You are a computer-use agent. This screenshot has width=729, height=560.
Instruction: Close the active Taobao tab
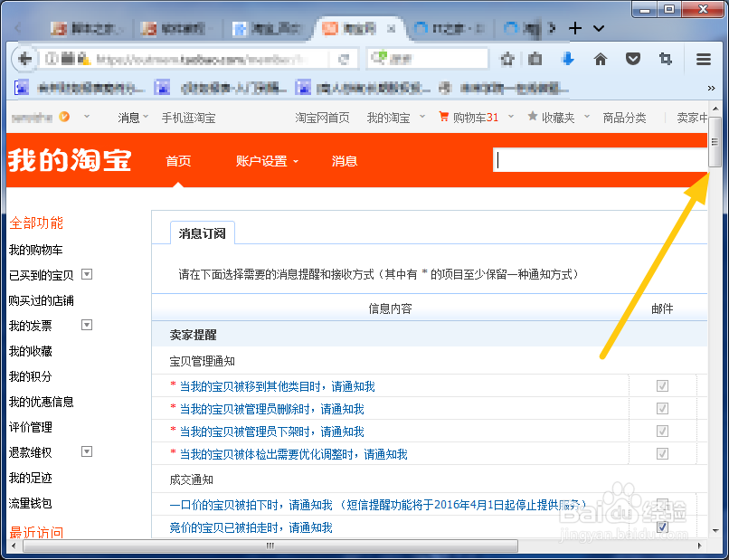point(392,29)
